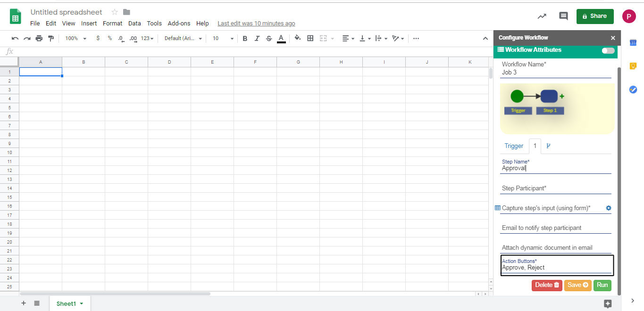
Task: Open the text wrapping dropdown
Action: point(381,38)
